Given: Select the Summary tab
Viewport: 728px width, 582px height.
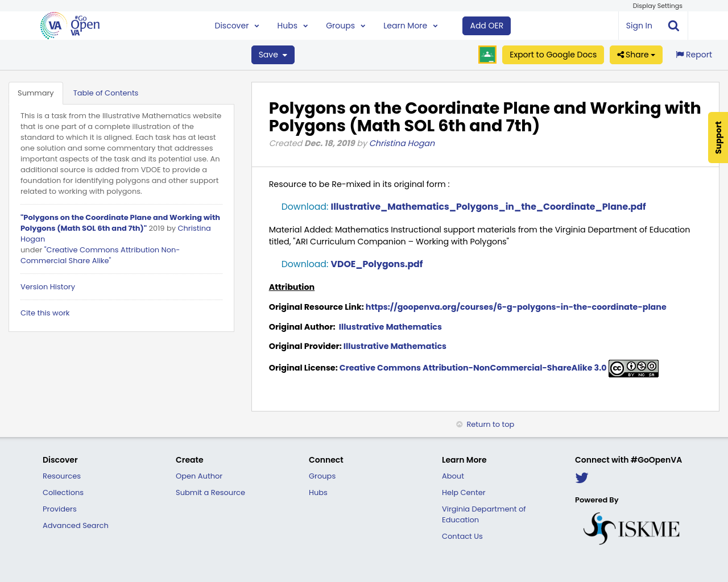Looking at the screenshot, I should pos(36,92).
